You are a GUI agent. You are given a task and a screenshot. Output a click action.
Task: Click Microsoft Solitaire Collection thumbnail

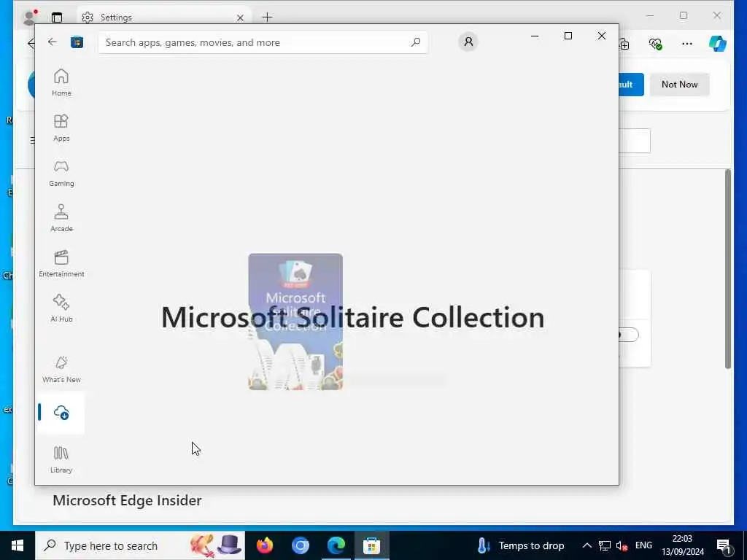[x=295, y=322]
